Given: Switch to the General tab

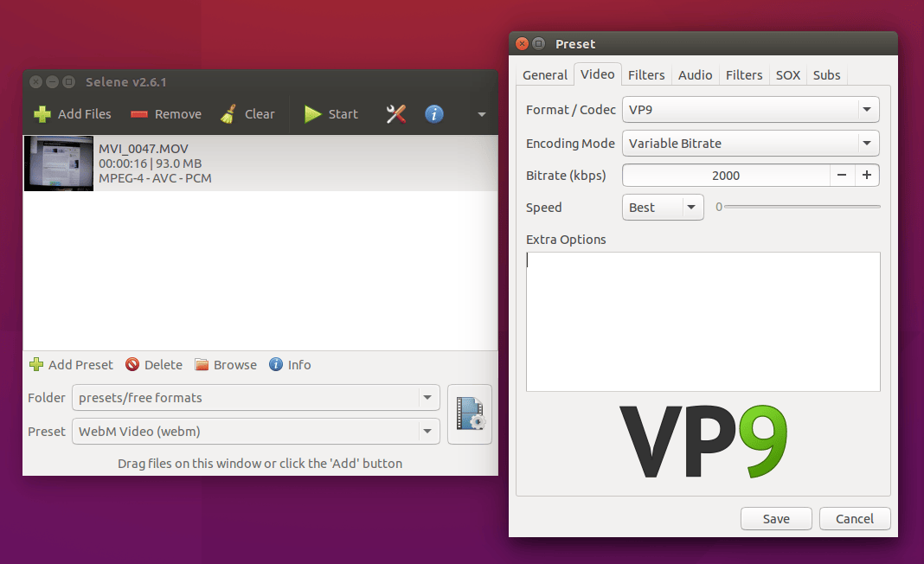Looking at the screenshot, I should [544, 75].
